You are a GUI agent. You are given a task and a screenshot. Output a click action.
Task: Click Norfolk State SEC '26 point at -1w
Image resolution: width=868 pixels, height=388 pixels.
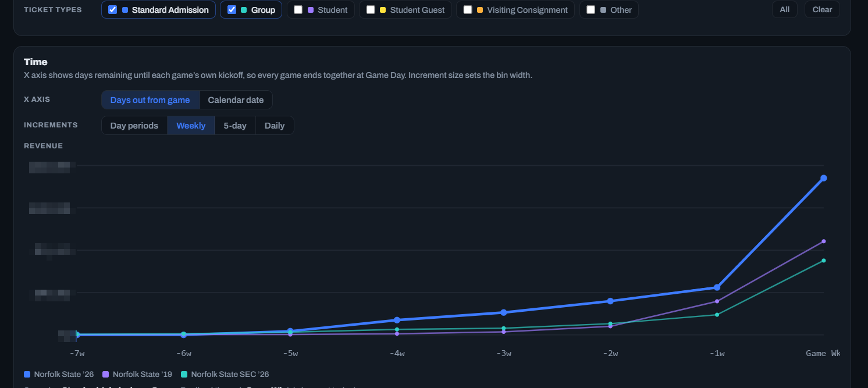[717, 315]
